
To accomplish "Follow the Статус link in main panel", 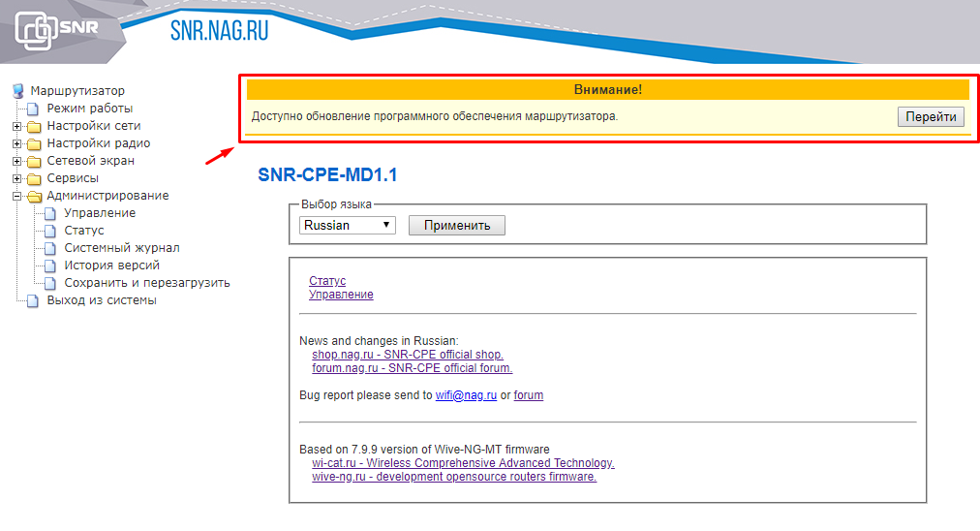I will point(327,281).
